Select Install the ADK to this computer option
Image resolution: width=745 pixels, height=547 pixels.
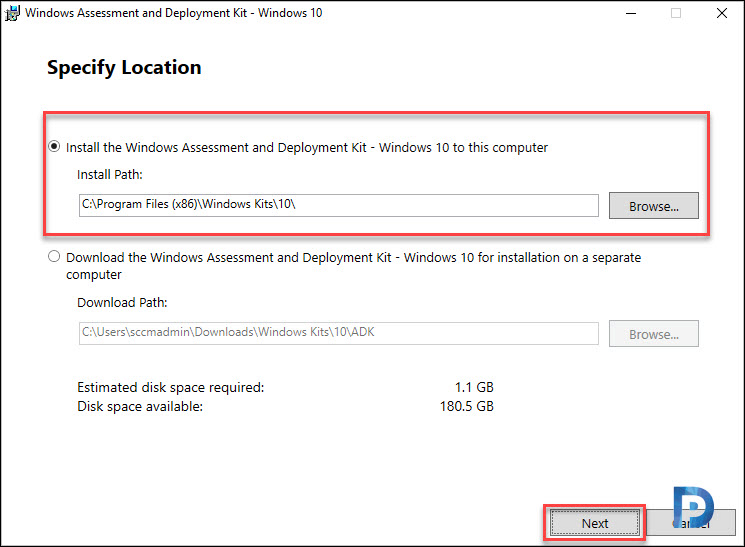pyautogui.click(x=54, y=146)
